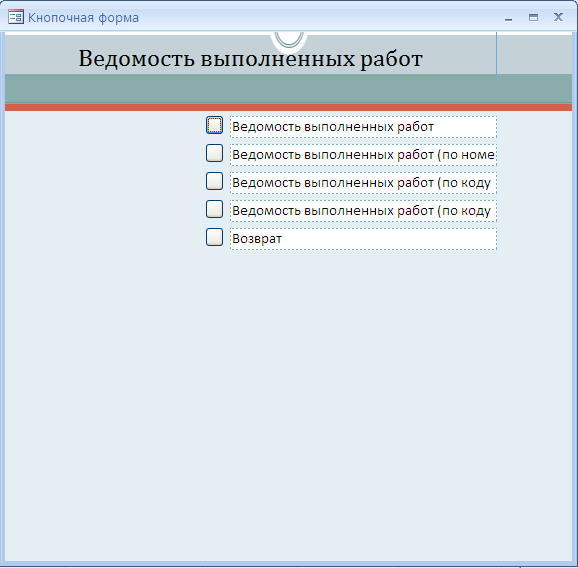578x568 pixels.
Task: Click the button beside list entry 'Ведомость выполненных работ'
Action: (214, 125)
